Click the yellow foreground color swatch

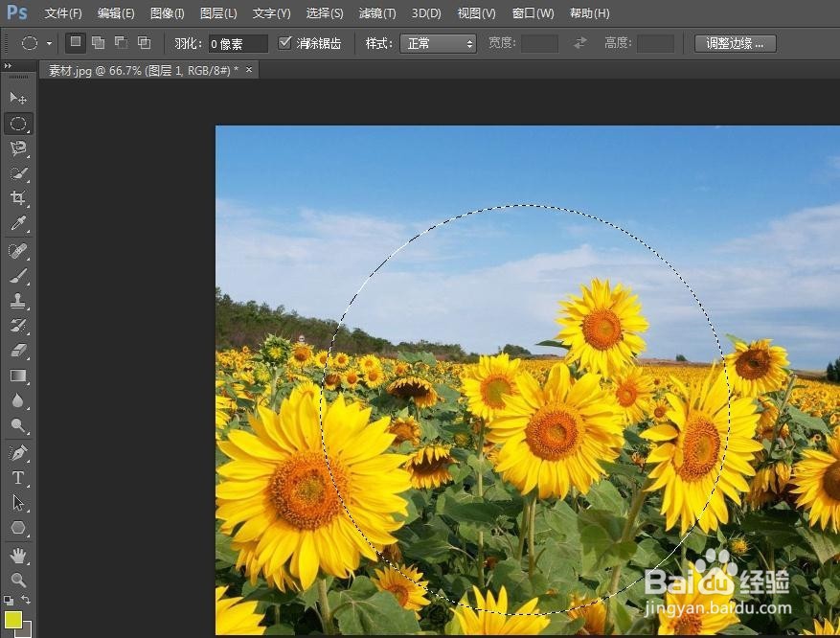point(12,619)
